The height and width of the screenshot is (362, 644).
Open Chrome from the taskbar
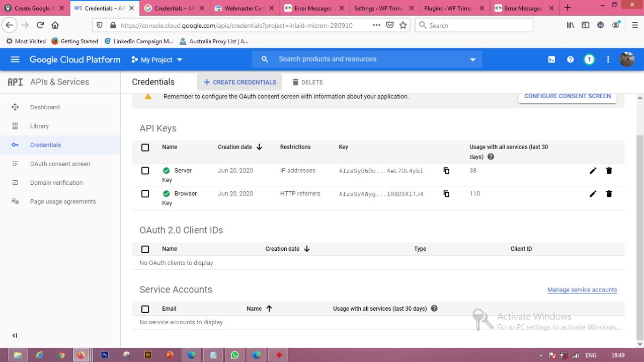point(61,355)
